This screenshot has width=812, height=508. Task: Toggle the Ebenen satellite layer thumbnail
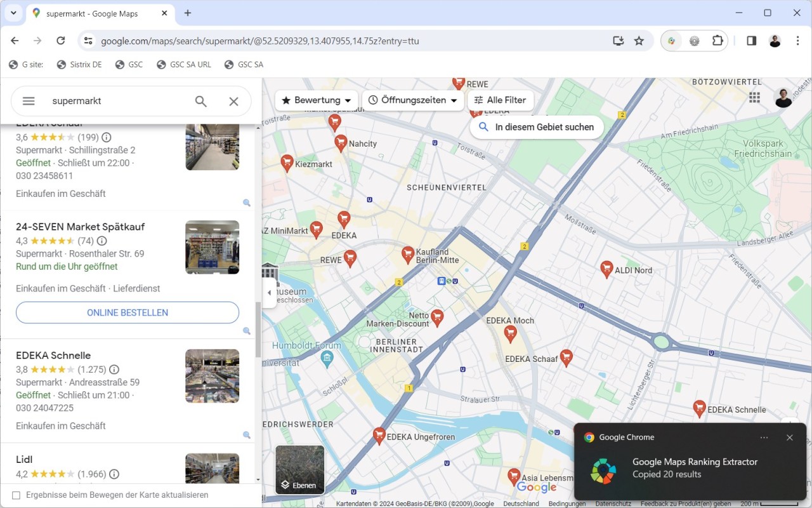(x=300, y=470)
